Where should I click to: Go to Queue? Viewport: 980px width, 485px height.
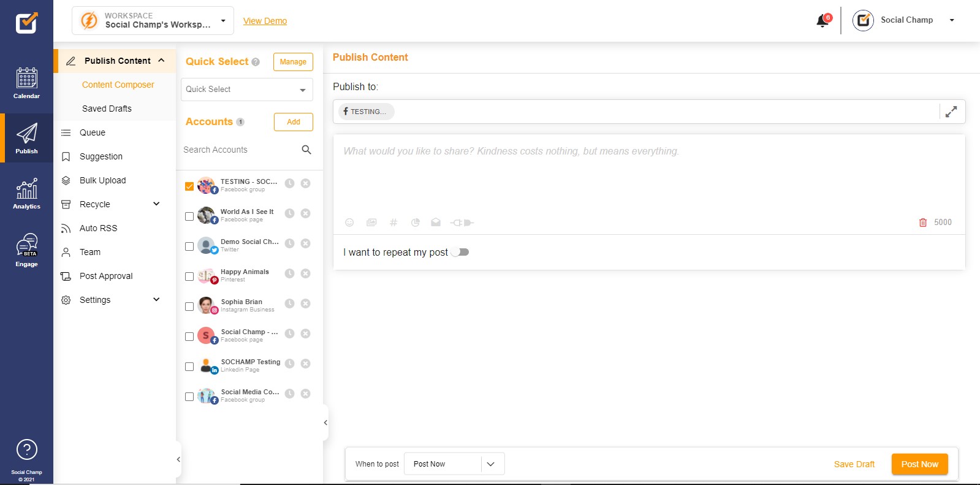[x=93, y=132]
